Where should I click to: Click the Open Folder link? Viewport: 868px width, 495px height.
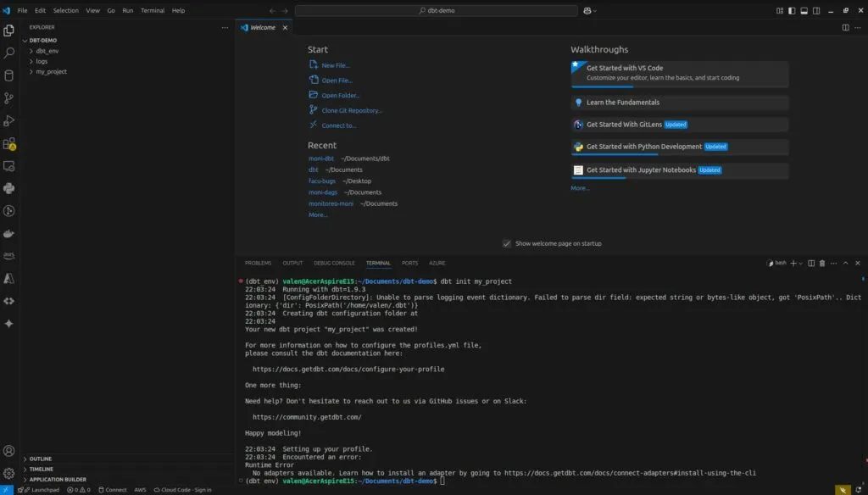pos(340,95)
